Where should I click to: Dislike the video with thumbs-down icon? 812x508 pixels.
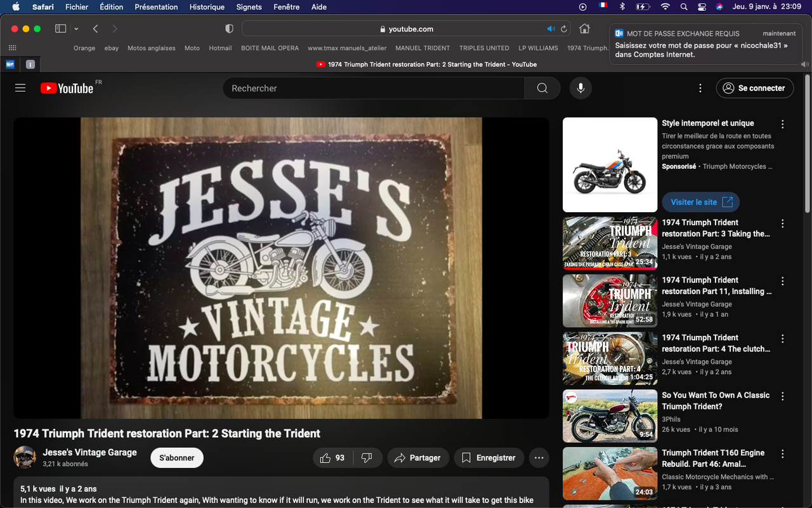click(x=367, y=458)
